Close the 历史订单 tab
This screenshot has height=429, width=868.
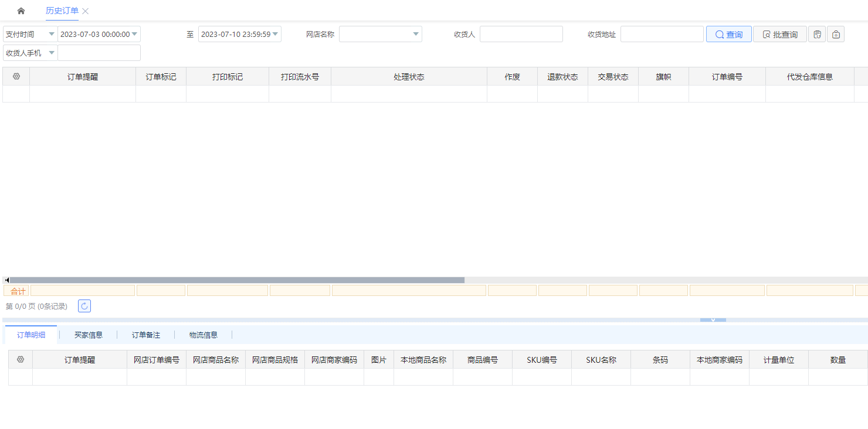86,11
